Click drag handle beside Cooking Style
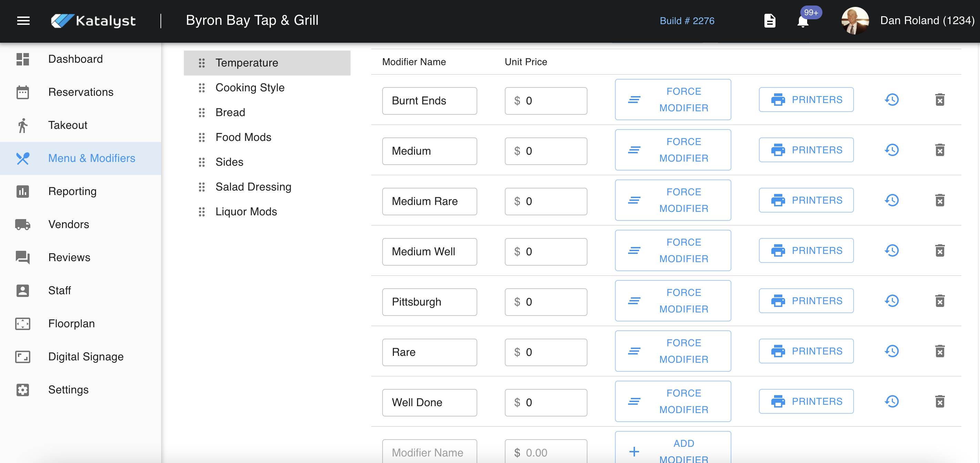980x463 pixels. point(202,88)
